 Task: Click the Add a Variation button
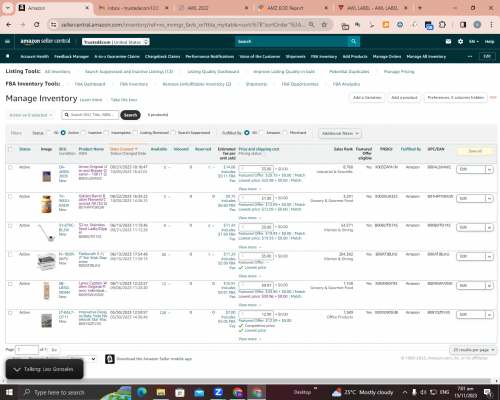click(x=367, y=98)
